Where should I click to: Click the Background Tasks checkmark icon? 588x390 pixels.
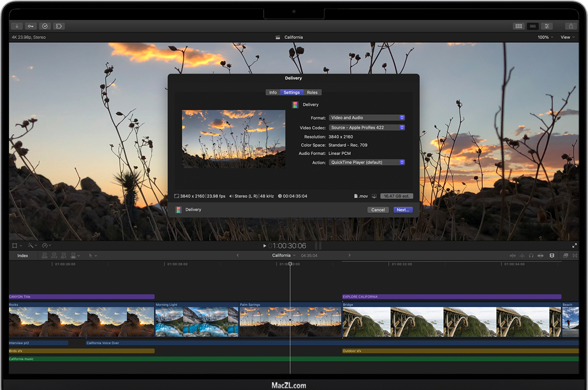pyautogui.click(x=45, y=26)
